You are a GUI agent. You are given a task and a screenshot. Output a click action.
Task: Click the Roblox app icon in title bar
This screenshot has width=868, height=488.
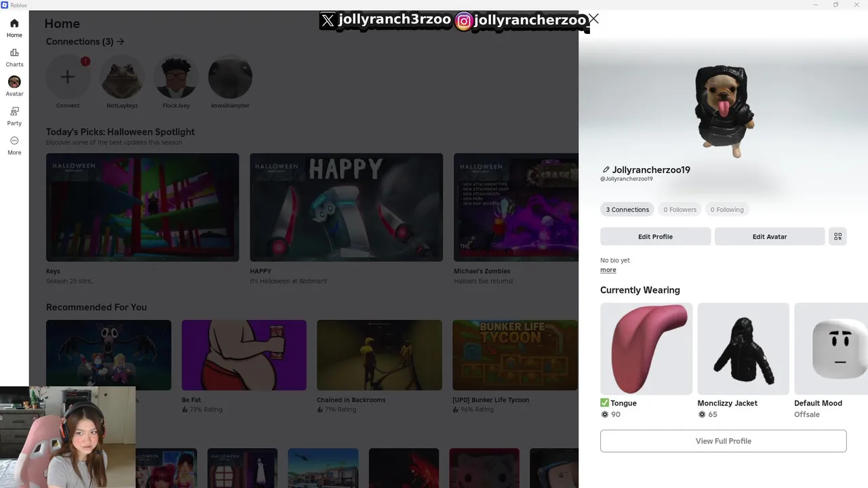coord(5,5)
